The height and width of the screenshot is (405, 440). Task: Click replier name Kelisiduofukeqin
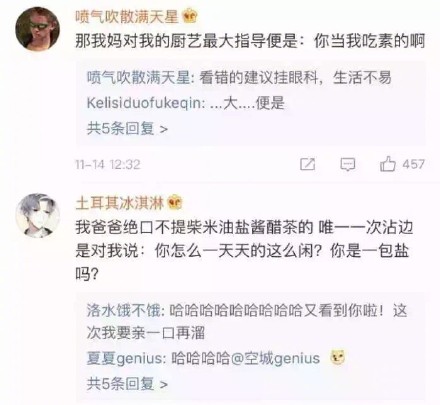click(143, 104)
